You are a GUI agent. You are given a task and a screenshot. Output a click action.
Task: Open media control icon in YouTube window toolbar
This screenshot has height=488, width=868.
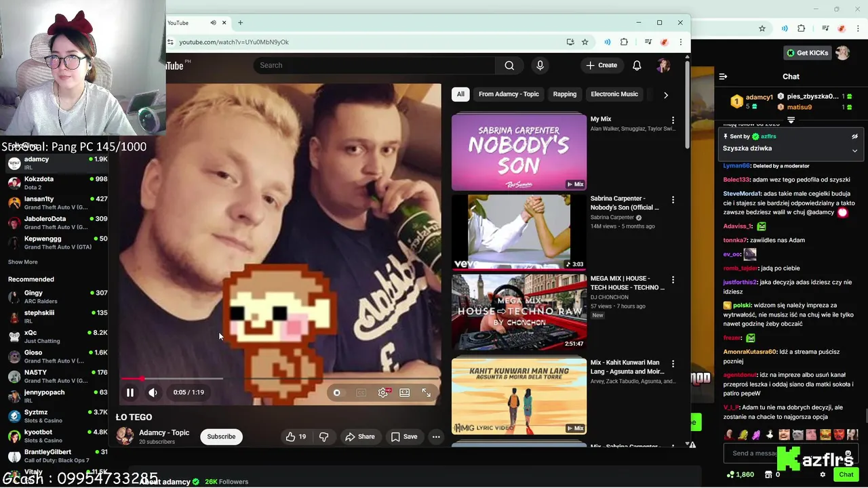(648, 42)
